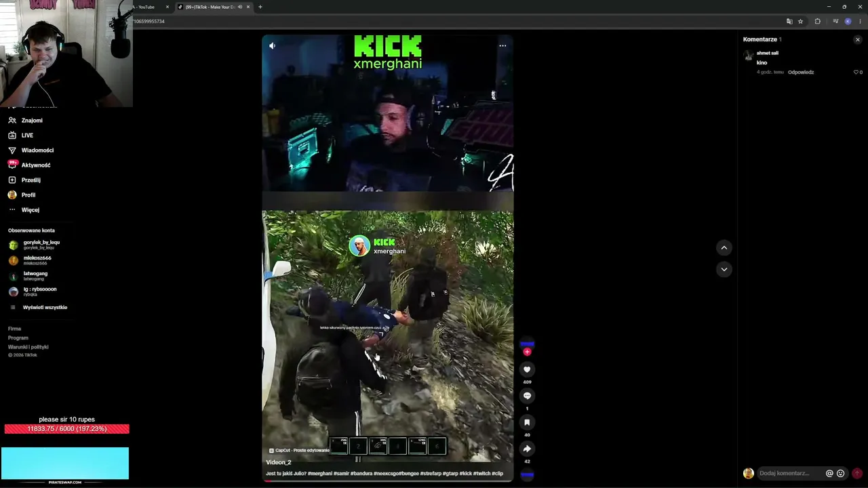The width and height of the screenshot is (868, 488).
Task: Open the 'Warunki i polityki' footer link
Action: click(28, 347)
